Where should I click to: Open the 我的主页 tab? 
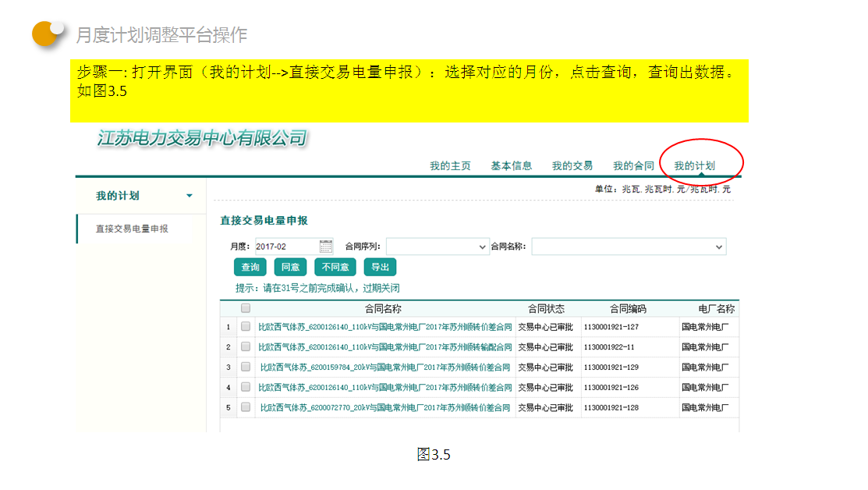tap(450, 166)
